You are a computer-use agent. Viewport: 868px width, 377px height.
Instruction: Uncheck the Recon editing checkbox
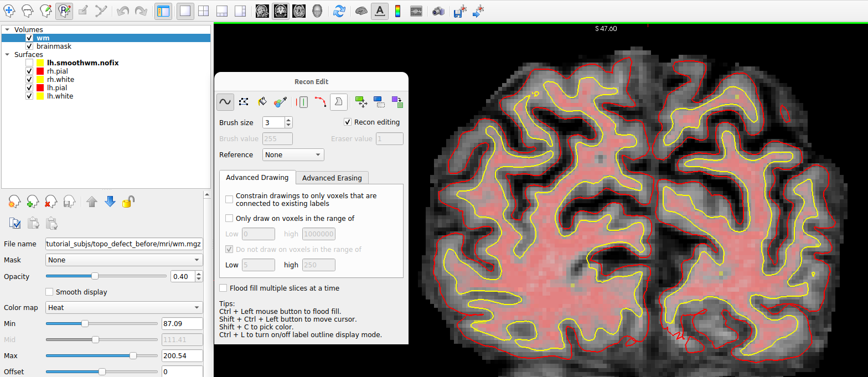(348, 122)
